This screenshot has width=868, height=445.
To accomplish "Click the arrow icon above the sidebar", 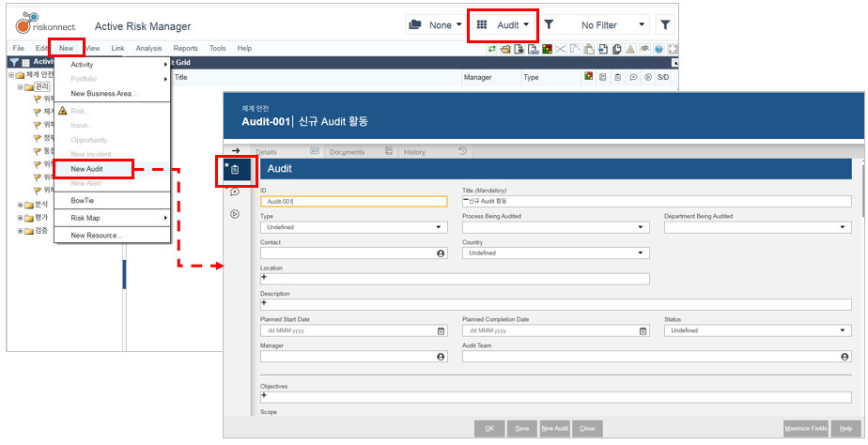I will (235, 150).
